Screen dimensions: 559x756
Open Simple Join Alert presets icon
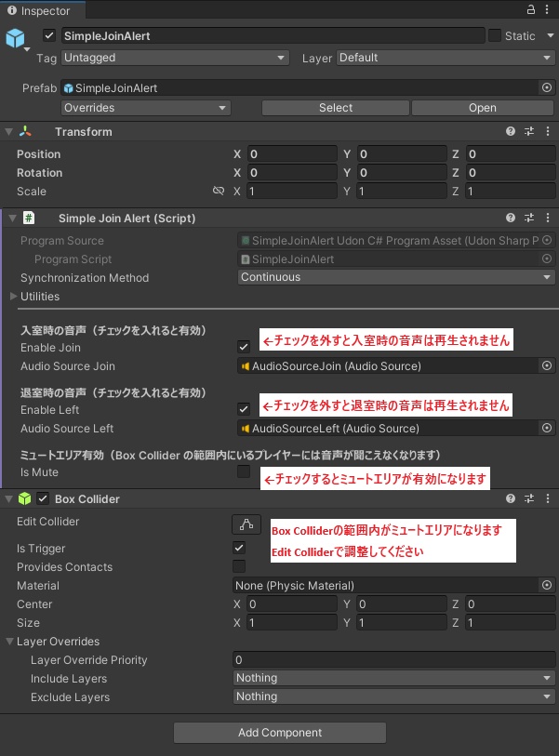tap(529, 218)
